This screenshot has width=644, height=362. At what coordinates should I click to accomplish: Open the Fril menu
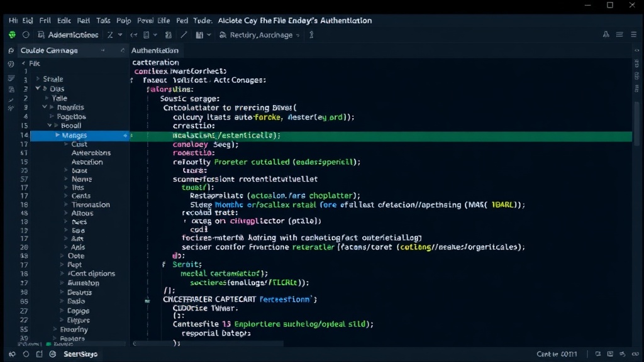point(45,21)
